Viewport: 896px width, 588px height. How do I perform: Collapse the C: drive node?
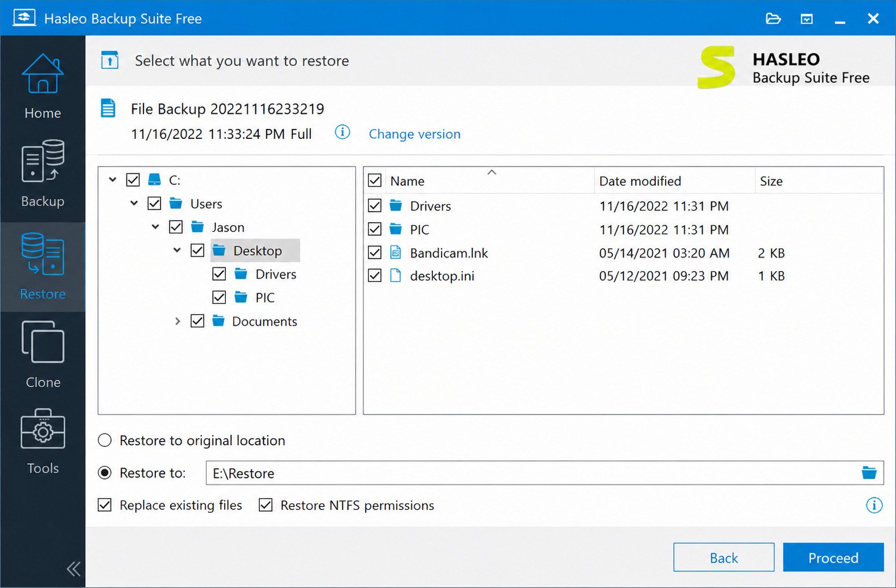[x=113, y=179]
